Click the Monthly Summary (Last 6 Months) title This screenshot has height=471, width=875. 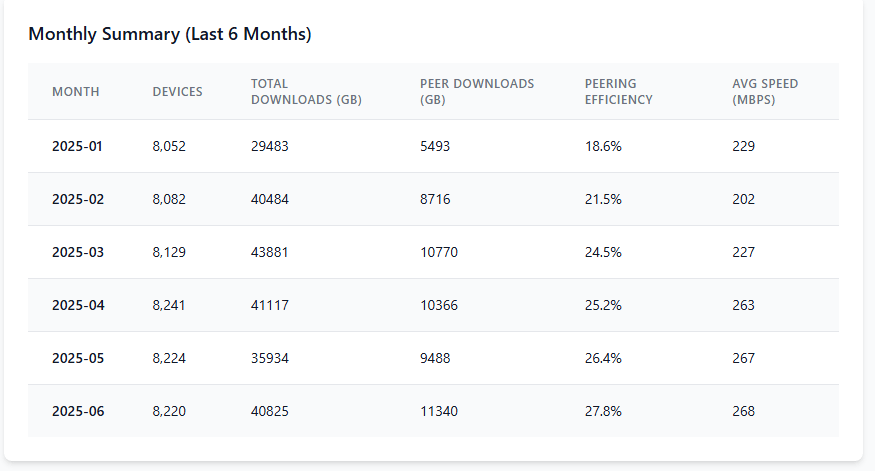tap(170, 34)
